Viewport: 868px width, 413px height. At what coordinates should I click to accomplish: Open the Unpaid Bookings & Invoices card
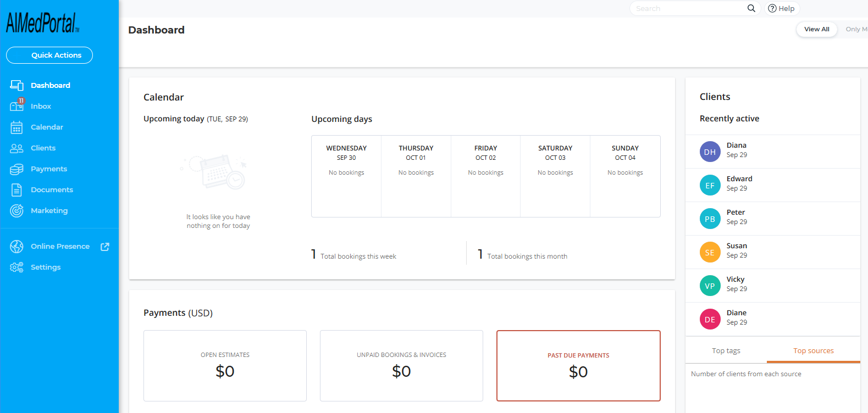click(x=401, y=366)
